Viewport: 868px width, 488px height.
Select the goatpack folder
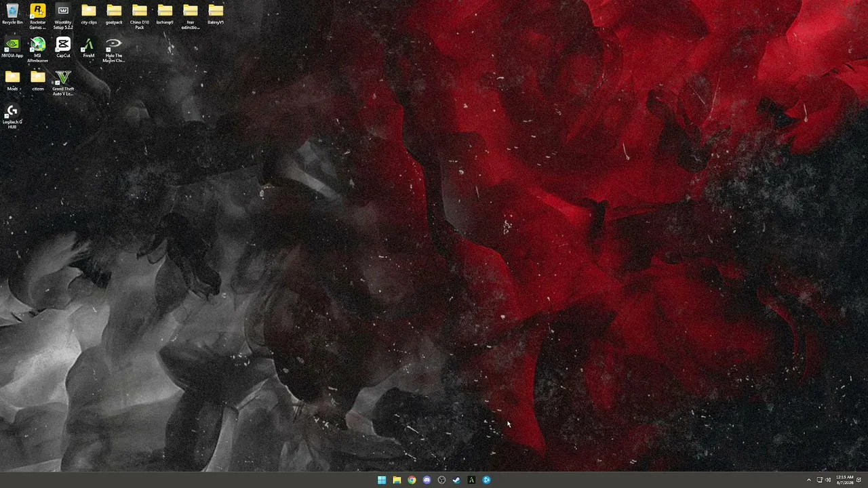[114, 14]
